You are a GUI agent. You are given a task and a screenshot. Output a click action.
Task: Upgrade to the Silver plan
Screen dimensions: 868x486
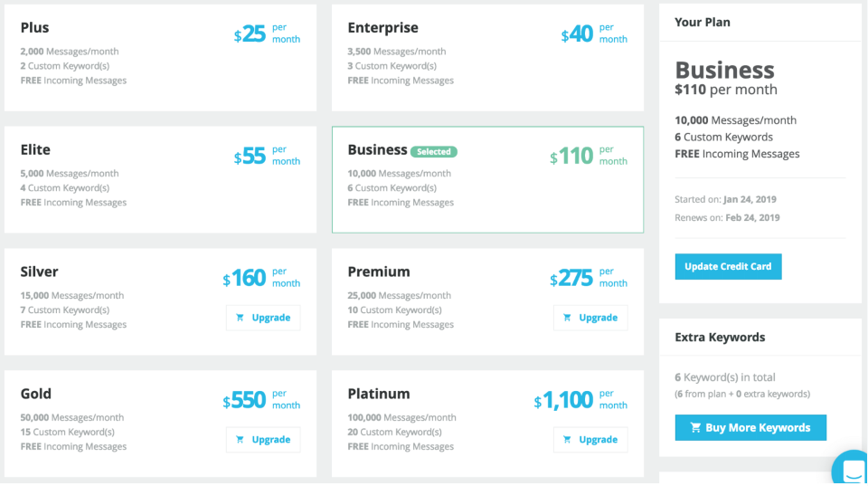tap(263, 318)
